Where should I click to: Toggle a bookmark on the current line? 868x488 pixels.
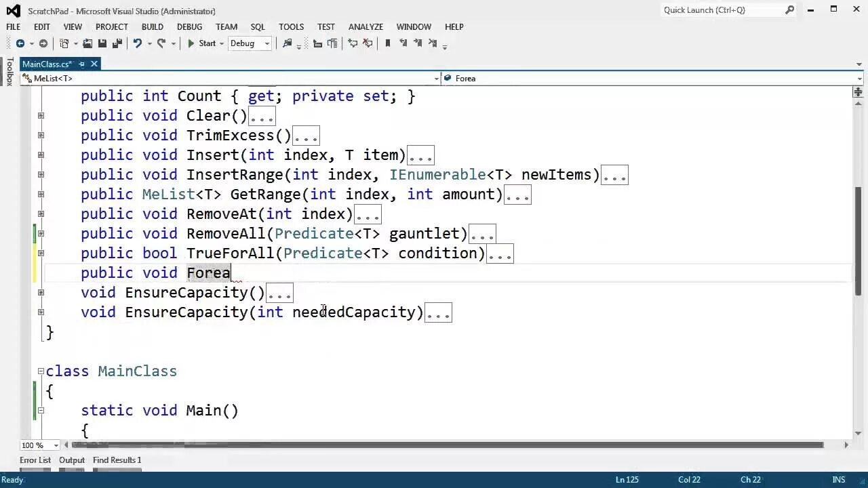pyautogui.click(x=388, y=43)
